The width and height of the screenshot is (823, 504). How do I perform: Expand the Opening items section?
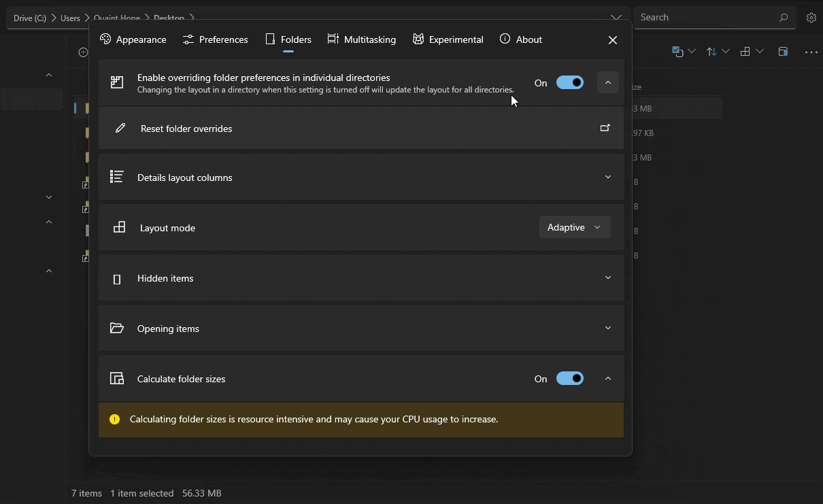coord(607,327)
